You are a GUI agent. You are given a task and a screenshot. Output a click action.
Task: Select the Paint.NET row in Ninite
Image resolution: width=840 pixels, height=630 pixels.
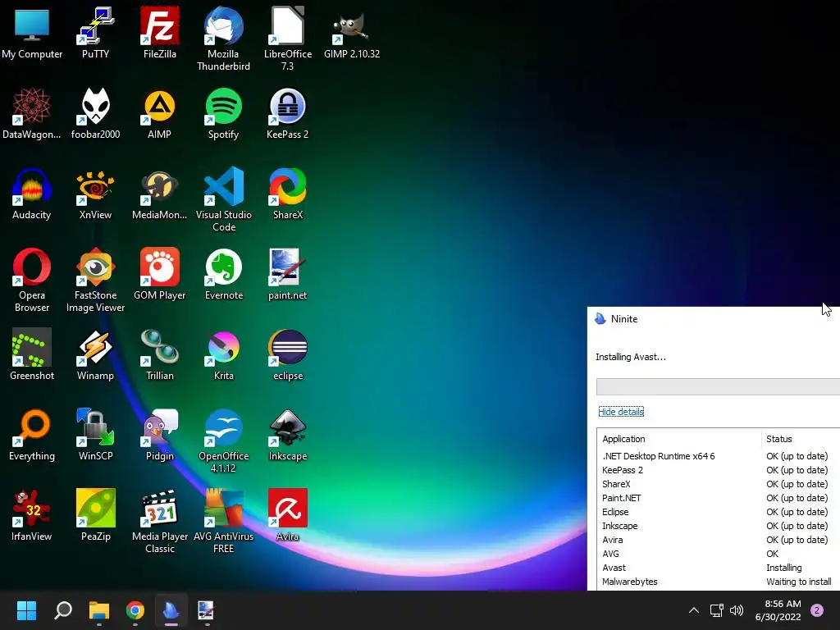click(x=719, y=498)
